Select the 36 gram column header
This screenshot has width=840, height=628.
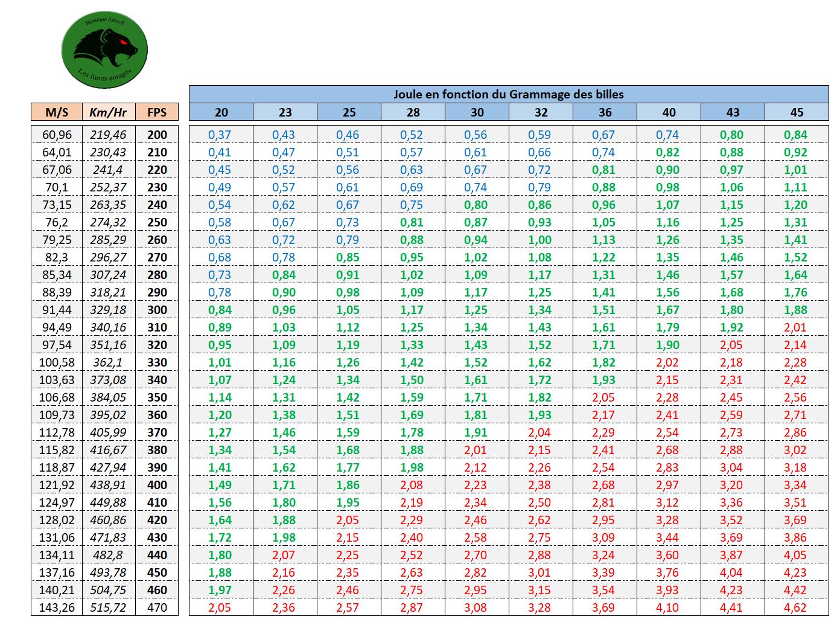click(x=605, y=112)
